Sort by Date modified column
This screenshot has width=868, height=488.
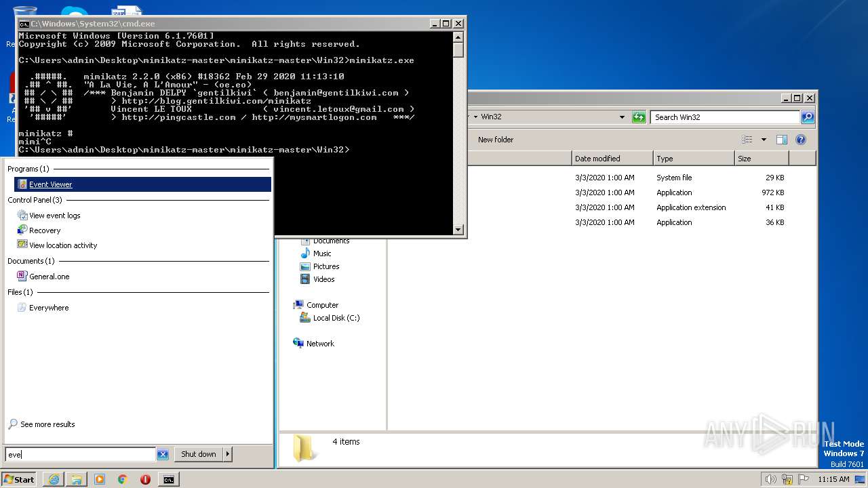click(x=612, y=159)
